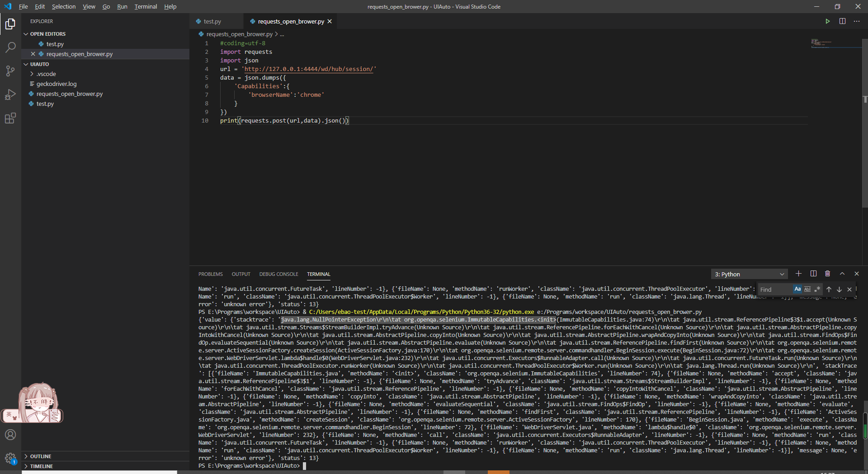Open the Terminal menu
Image resolution: width=868 pixels, height=474 pixels.
click(x=146, y=6)
